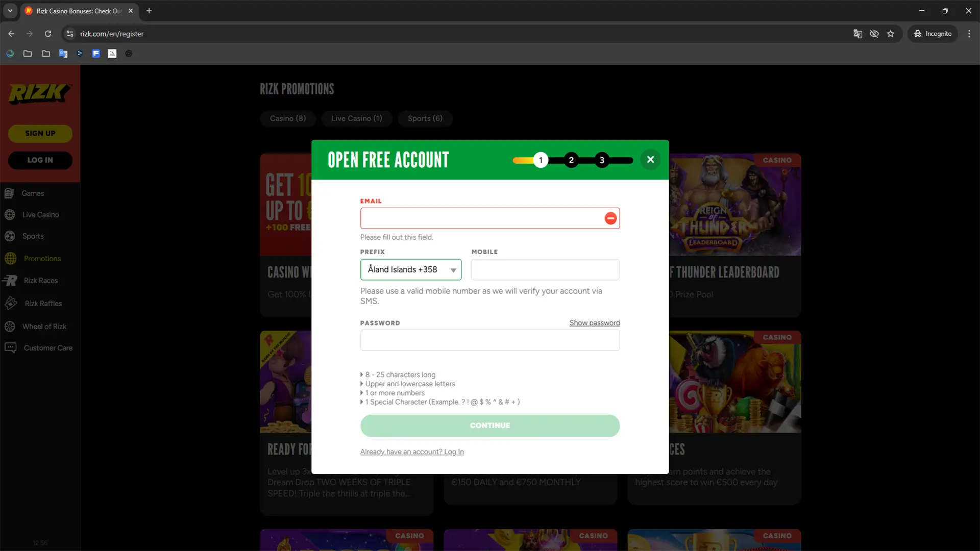
Task: Open Live Casino from sidebar
Action: (x=40, y=215)
